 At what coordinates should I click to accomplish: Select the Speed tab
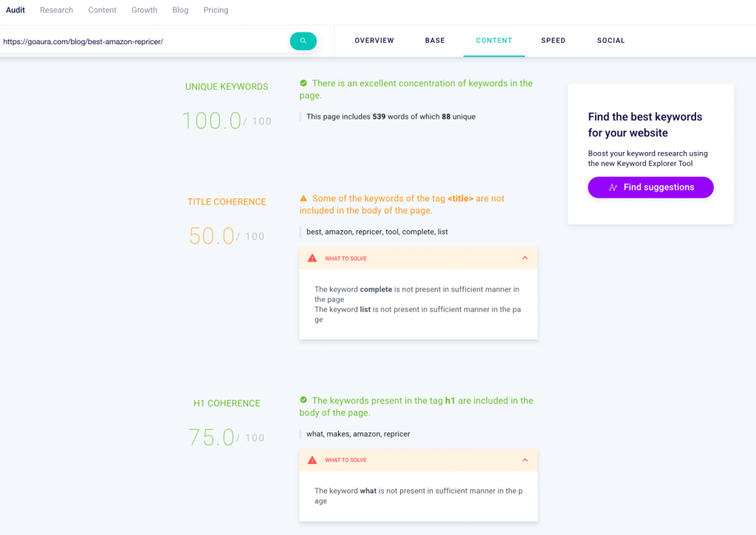553,41
